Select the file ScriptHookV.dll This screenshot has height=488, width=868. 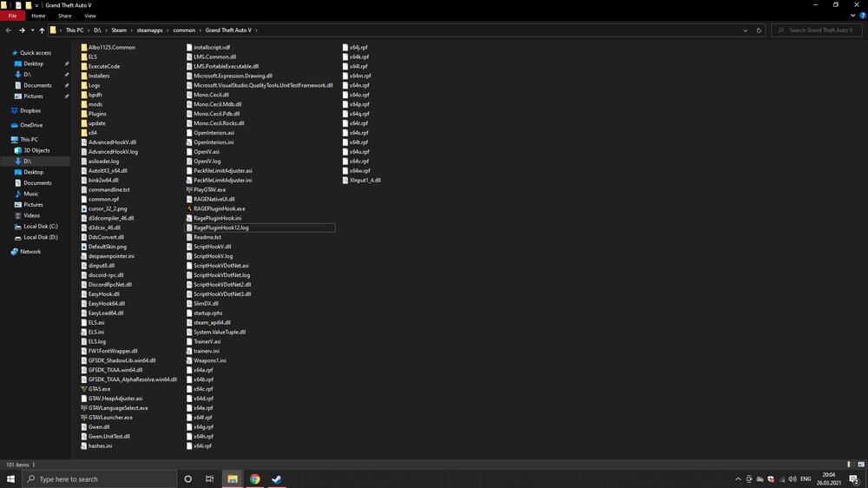pyautogui.click(x=212, y=247)
